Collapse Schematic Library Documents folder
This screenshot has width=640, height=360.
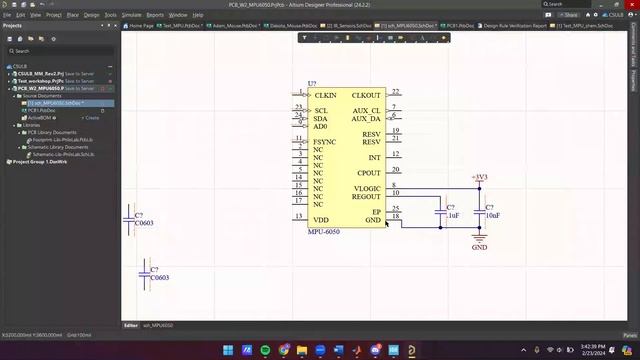click(19, 147)
